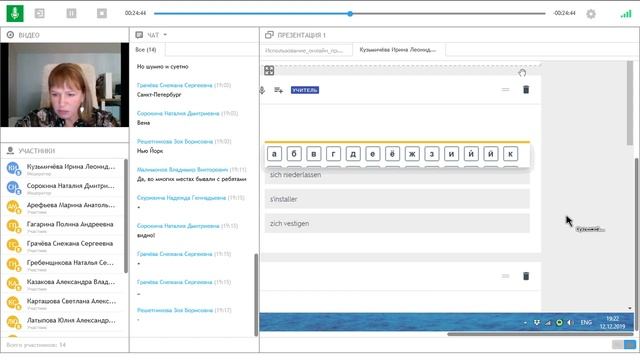Click the letter б key
Viewport: 640px width, 360px height.
[294, 154]
